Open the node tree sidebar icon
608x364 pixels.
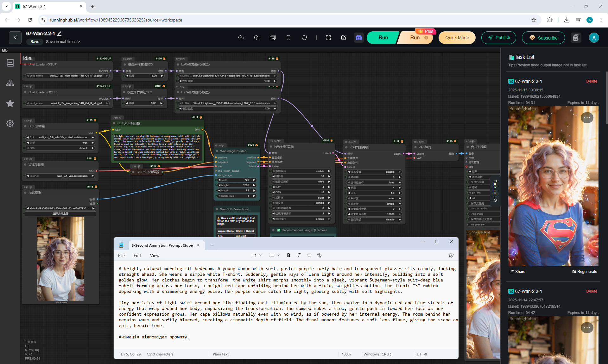pos(10,83)
